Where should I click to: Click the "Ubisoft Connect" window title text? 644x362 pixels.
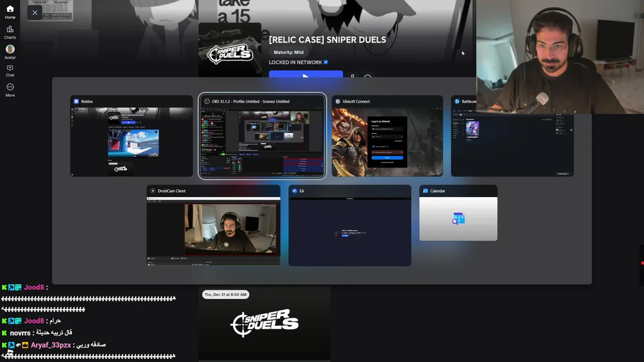(356, 102)
